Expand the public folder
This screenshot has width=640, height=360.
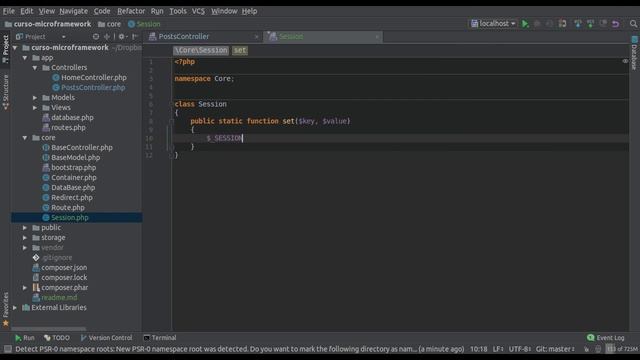pyautogui.click(x=25, y=228)
